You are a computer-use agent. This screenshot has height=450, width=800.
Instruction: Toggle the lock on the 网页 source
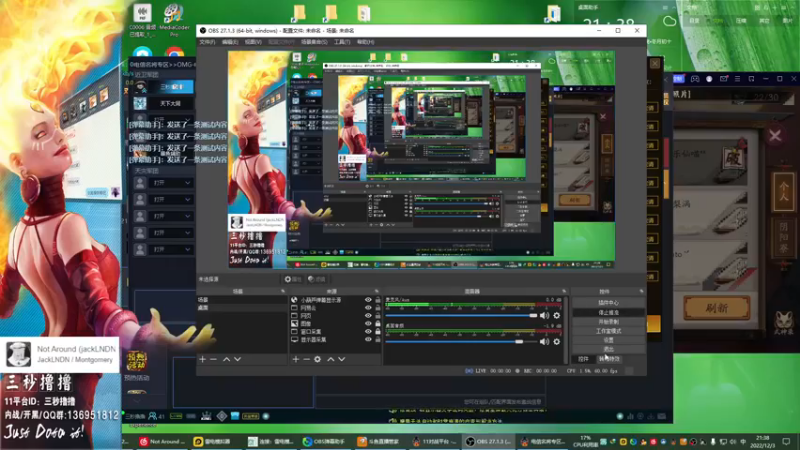coord(378,316)
